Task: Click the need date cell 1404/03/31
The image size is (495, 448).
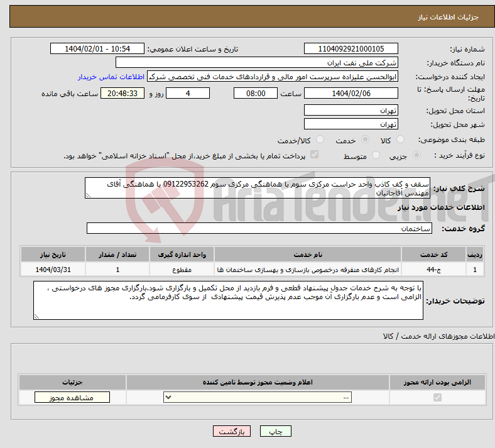Action: click(53, 270)
